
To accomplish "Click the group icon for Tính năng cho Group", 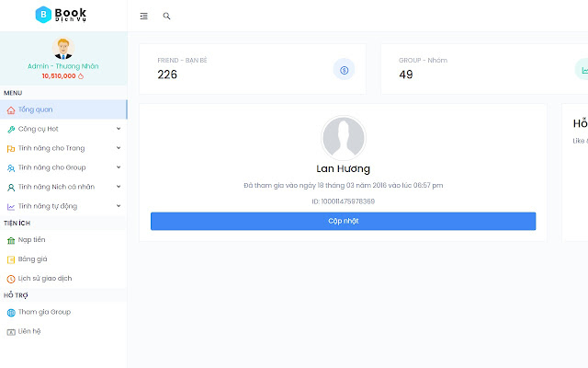I will (11, 167).
